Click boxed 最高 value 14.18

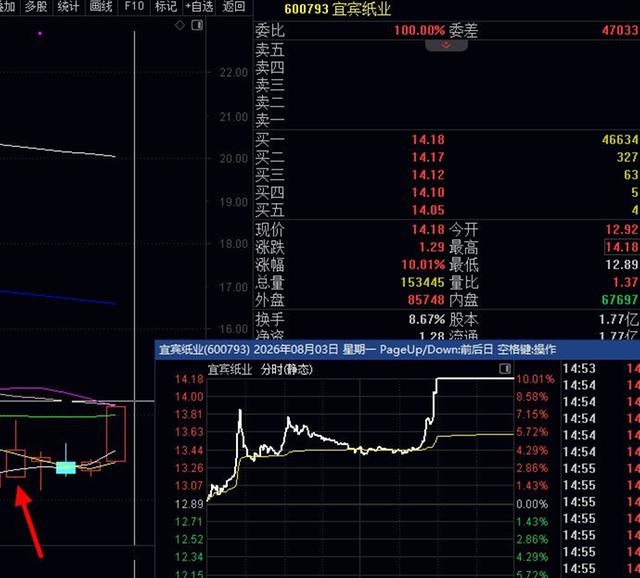pyautogui.click(x=622, y=247)
